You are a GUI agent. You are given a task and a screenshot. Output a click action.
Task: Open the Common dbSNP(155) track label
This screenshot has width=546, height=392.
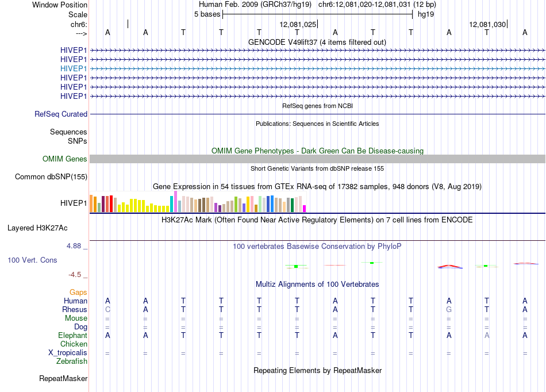pyautogui.click(x=51, y=177)
